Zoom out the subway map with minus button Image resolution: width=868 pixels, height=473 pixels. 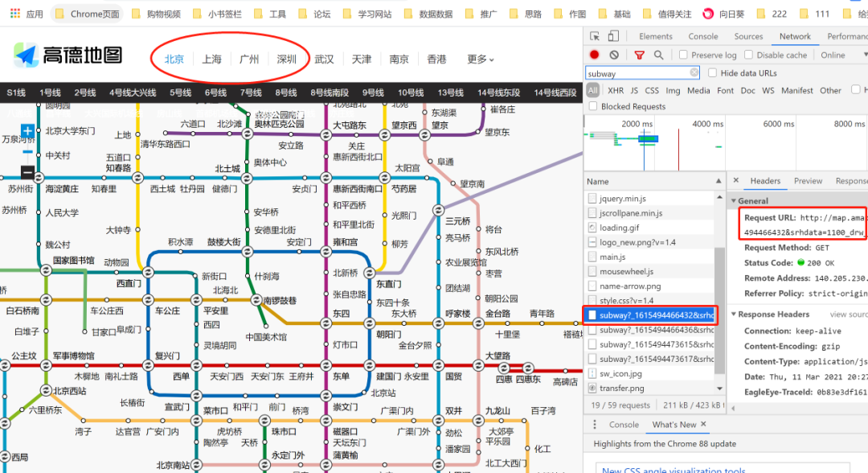click(x=27, y=171)
